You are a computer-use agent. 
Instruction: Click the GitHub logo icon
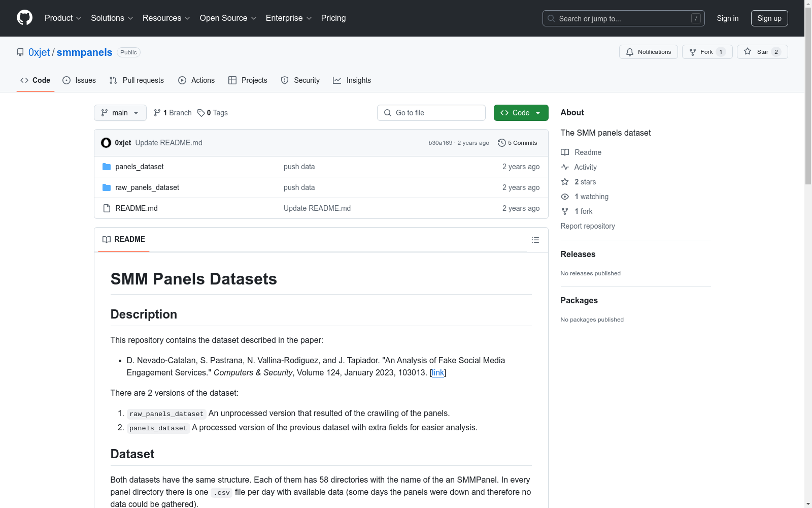pyautogui.click(x=24, y=18)
